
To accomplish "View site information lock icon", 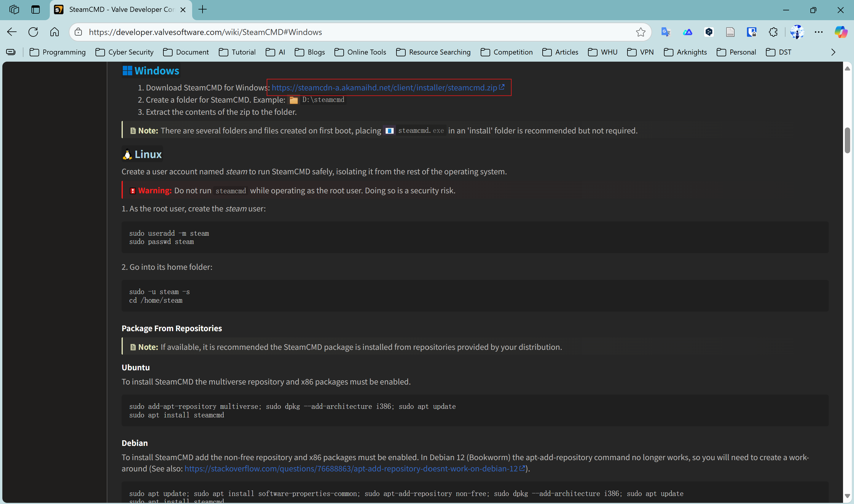I will pos(79,32).
